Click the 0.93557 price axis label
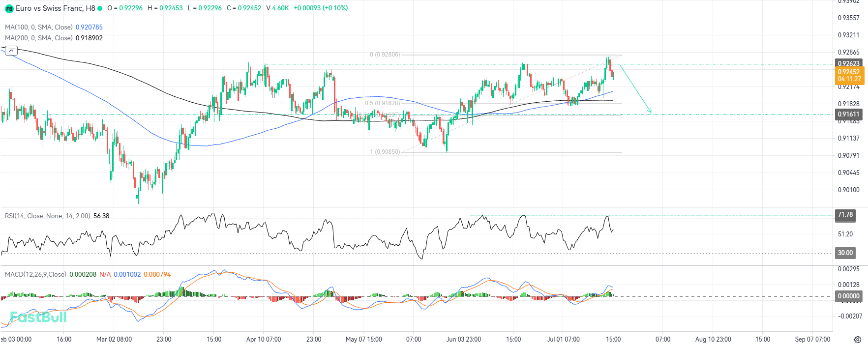The width and height of the screenshot is (868, 345). coord(849,18)
